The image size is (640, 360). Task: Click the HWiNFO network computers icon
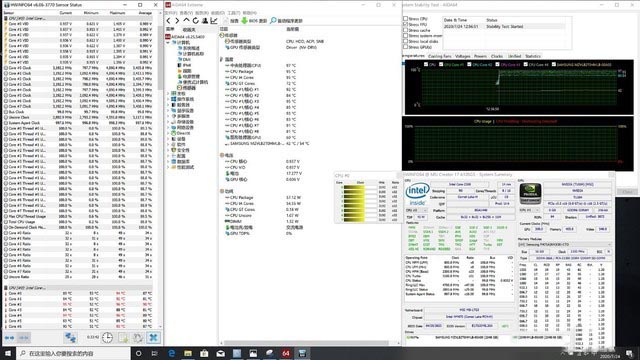(x=70, y=338)
